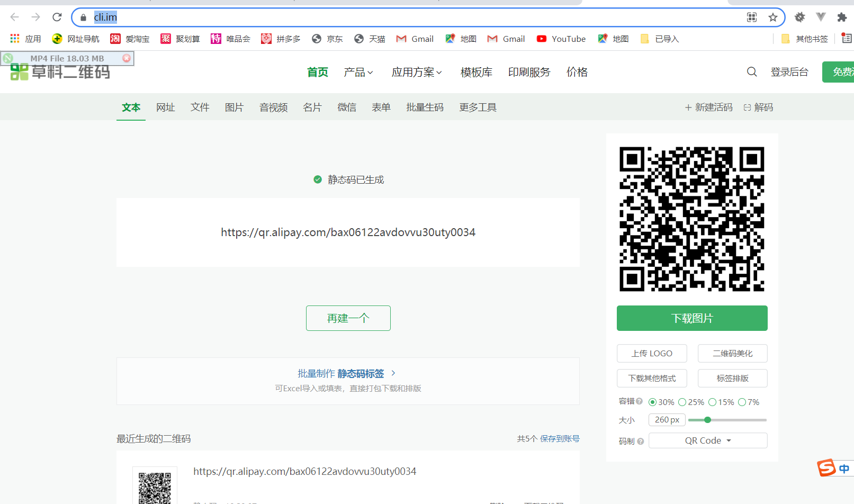This screenshot has height=504, width=854.
Task: Select 15% error correction level
Action: tap(712, 402)
